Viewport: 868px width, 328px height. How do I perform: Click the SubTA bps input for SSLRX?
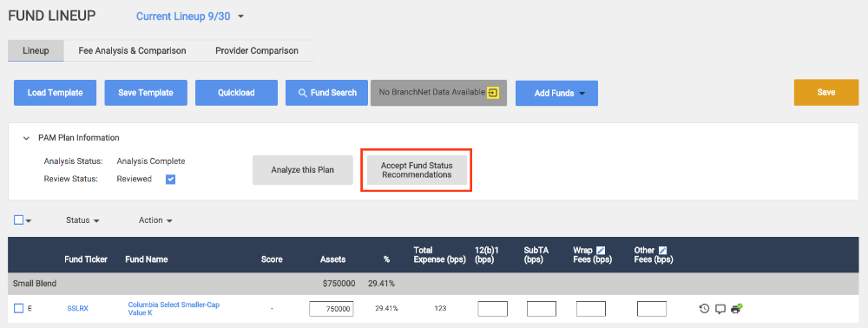coord(542,309)
